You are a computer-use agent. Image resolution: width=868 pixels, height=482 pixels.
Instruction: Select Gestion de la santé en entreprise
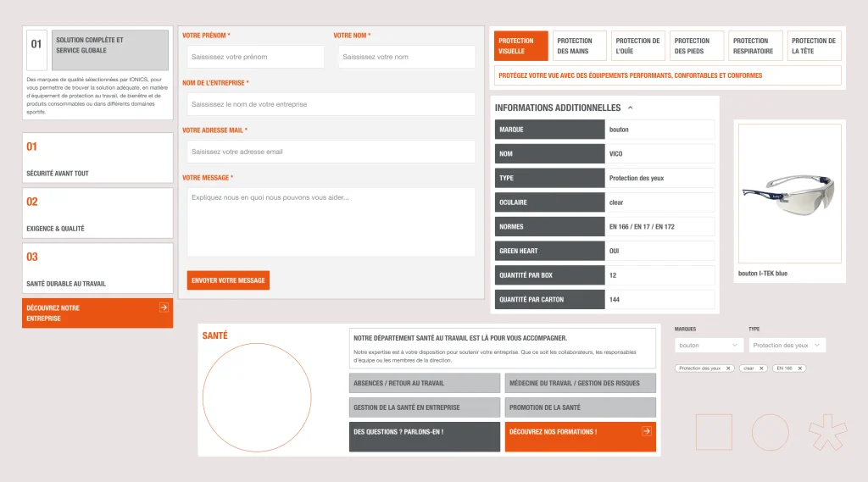[425, 407]
